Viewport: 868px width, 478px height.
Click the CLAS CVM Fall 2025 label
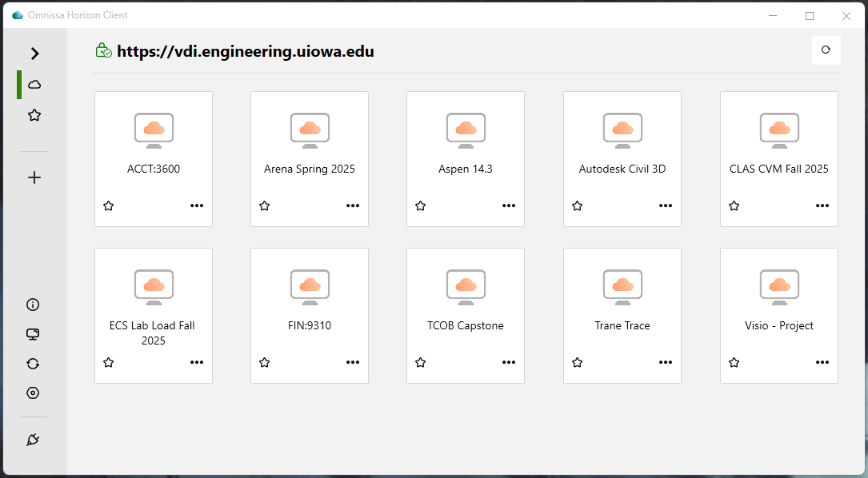(x=779, y=169)
